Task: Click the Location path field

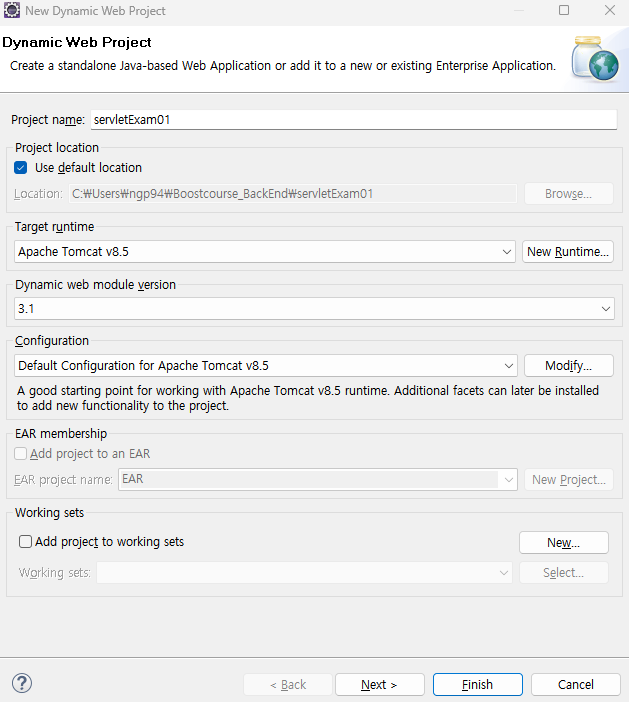Action: pos(293,194)
